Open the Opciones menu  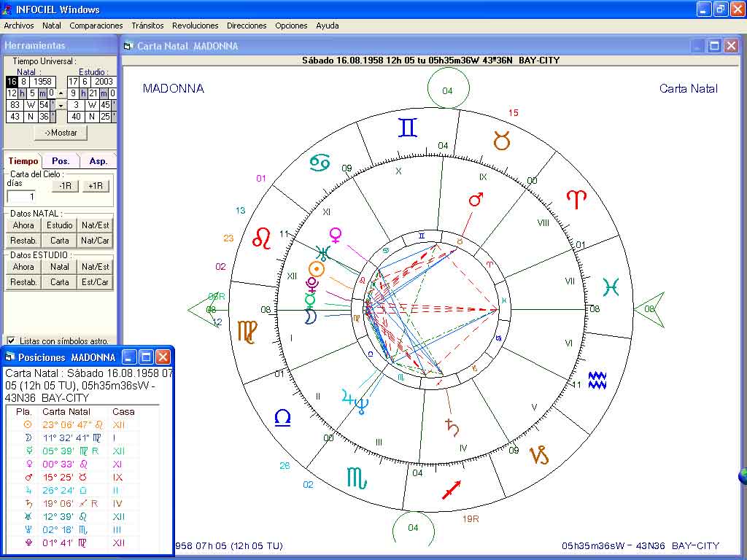click(x=291, y=26)
